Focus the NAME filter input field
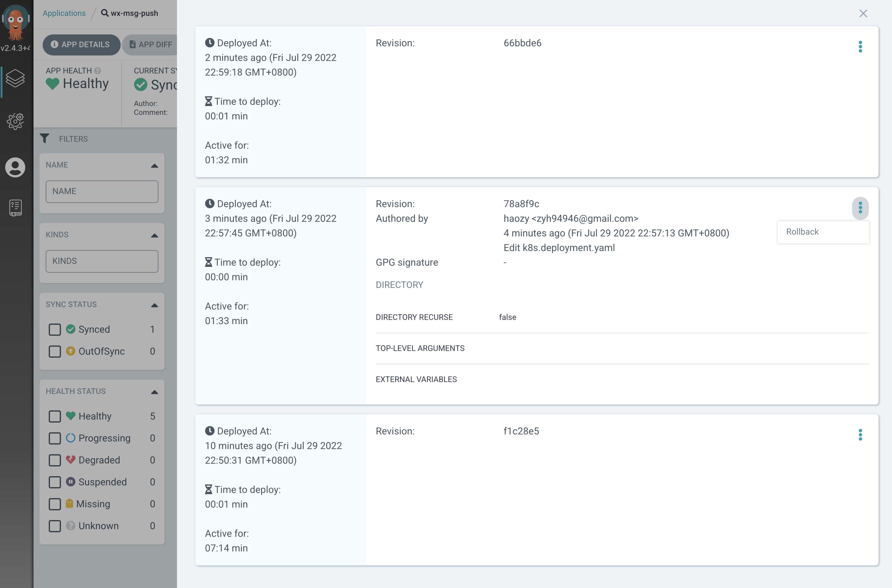892x588 pixels. coord(102,192)
